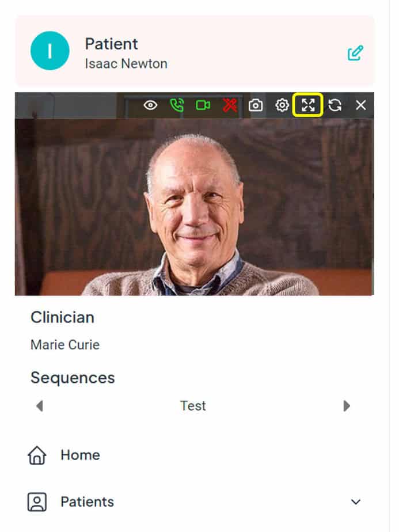Screen dimensions: 399x532
Task: Go to the next sequence
Action: [347, 406]
